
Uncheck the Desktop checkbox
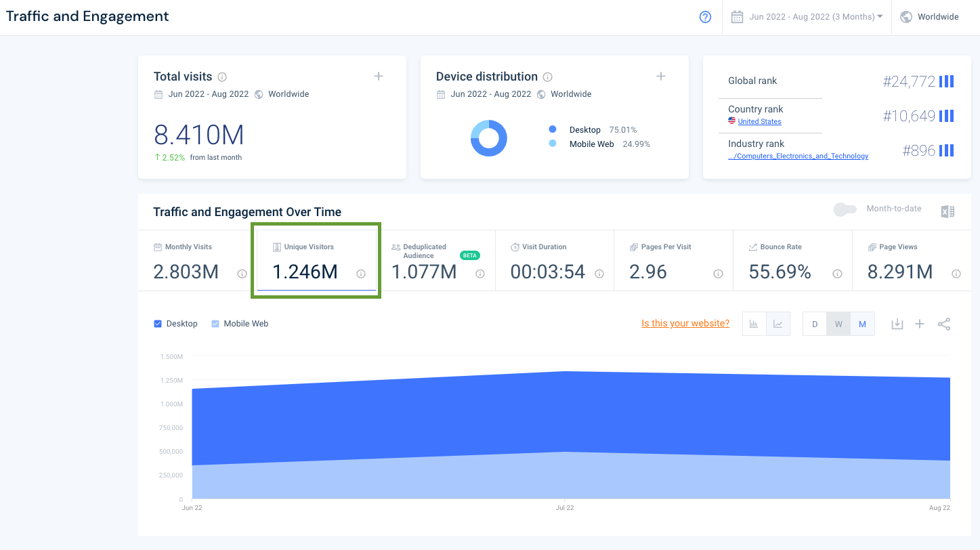(x=158, y=324)
